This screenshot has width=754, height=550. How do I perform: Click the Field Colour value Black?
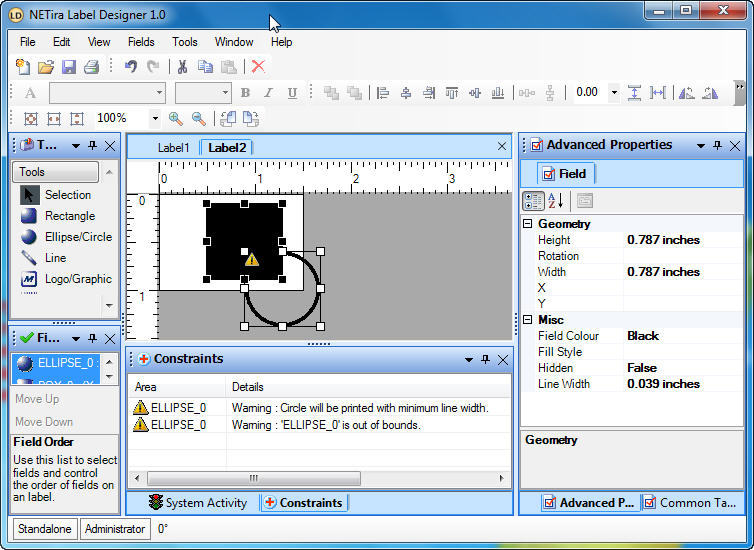tap(643, 336)
